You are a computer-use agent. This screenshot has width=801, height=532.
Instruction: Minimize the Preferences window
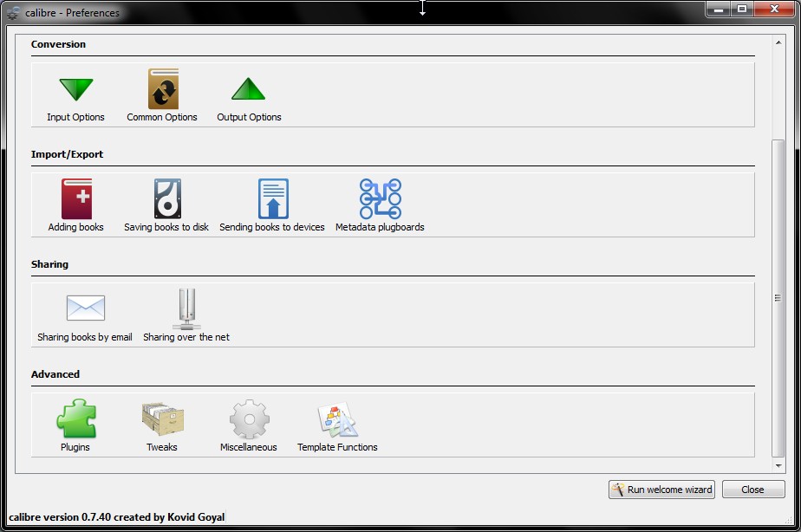719,9
